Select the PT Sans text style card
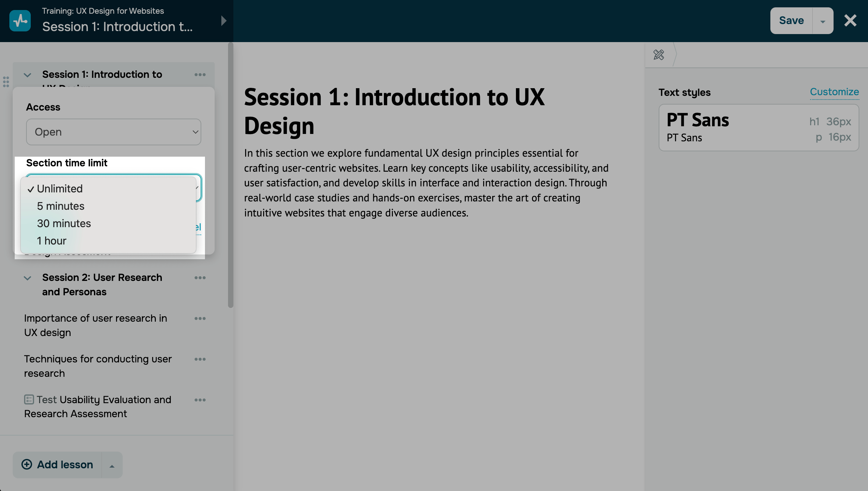 758,128
